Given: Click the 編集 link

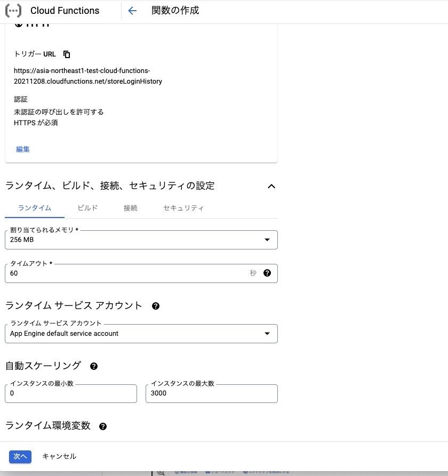Looking at the screenshot, I should click(23, 149).
